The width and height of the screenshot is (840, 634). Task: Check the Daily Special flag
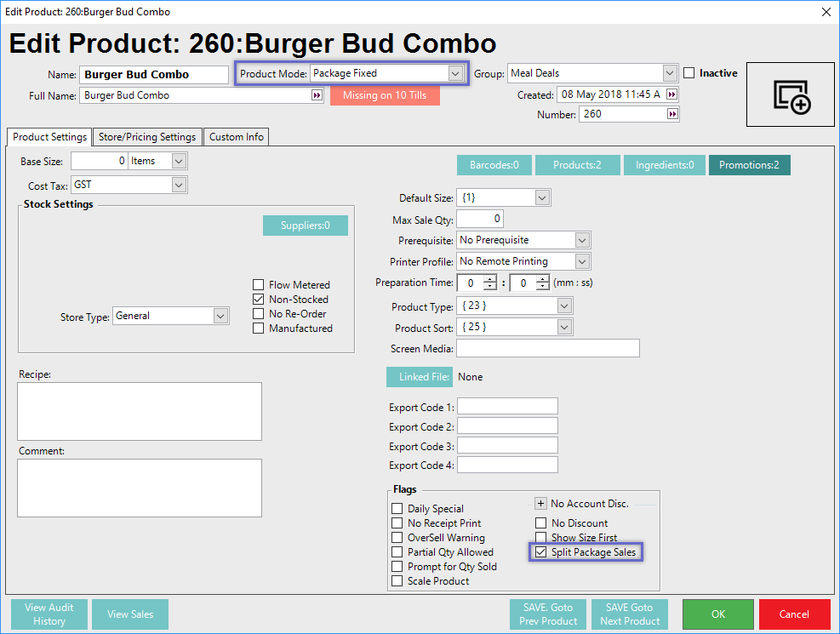tap(397, 509)
